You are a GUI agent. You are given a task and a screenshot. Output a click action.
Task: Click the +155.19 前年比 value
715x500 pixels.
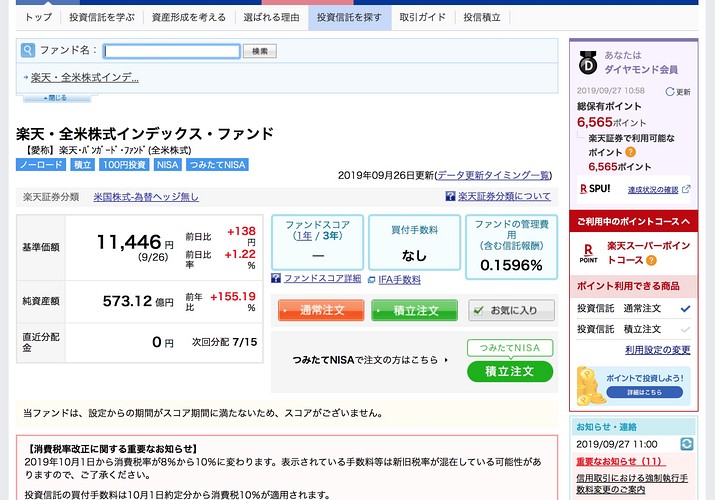(x=233, y=297)
